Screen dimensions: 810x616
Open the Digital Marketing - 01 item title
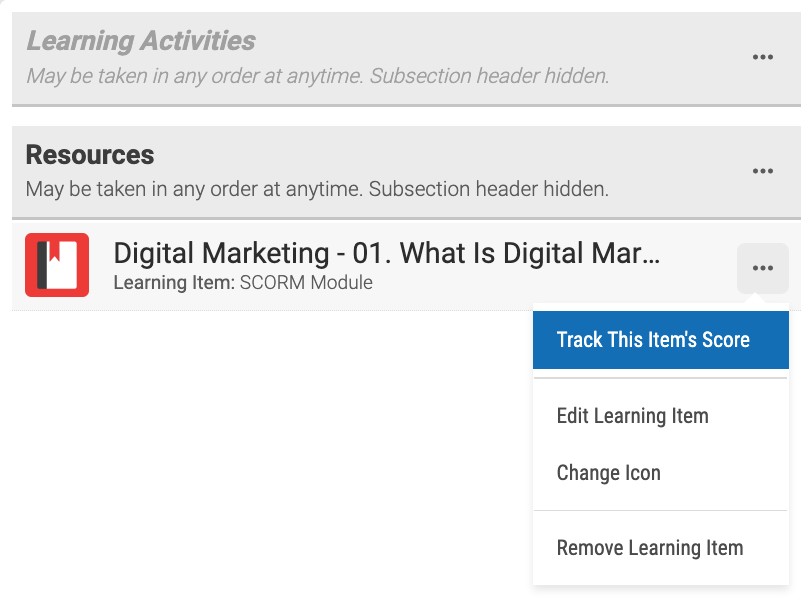pos(386,253)
